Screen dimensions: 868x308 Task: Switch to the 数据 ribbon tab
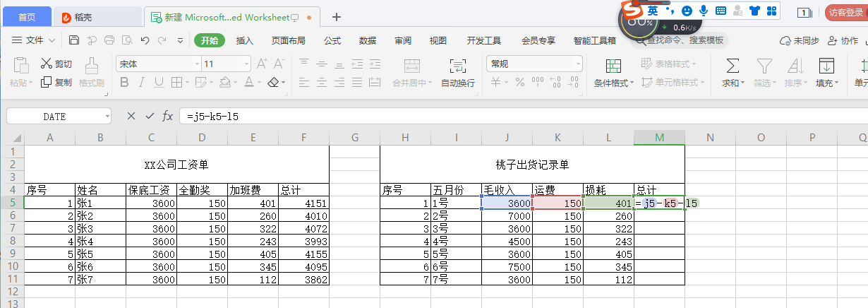[368, 40]
